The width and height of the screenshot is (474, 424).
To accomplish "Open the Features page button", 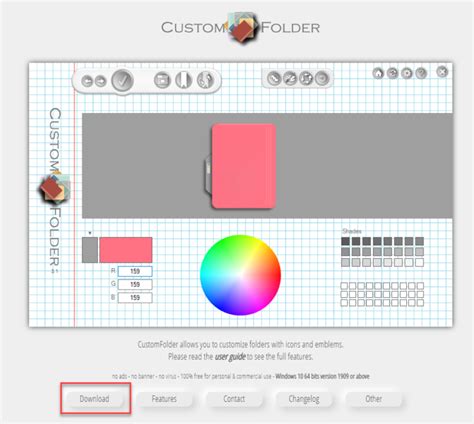I will (x=164, y=399).
